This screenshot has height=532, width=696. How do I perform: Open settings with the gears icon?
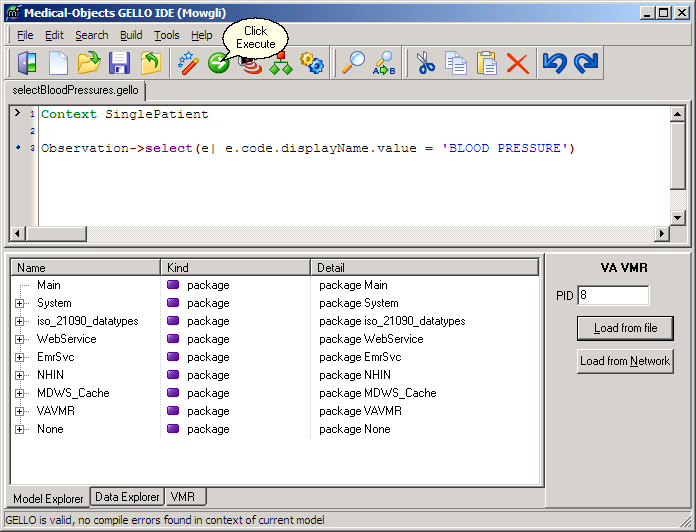click(x=312, y=63)
